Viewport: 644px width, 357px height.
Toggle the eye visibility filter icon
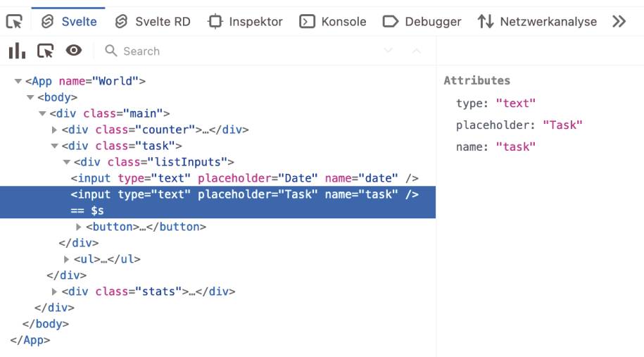(73, 51)
